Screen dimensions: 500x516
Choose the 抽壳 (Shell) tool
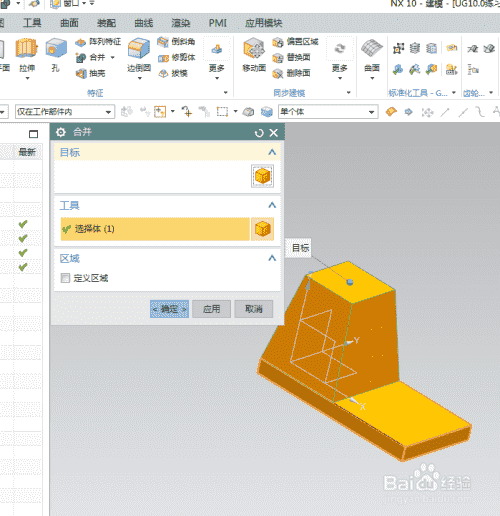point(90,73)
